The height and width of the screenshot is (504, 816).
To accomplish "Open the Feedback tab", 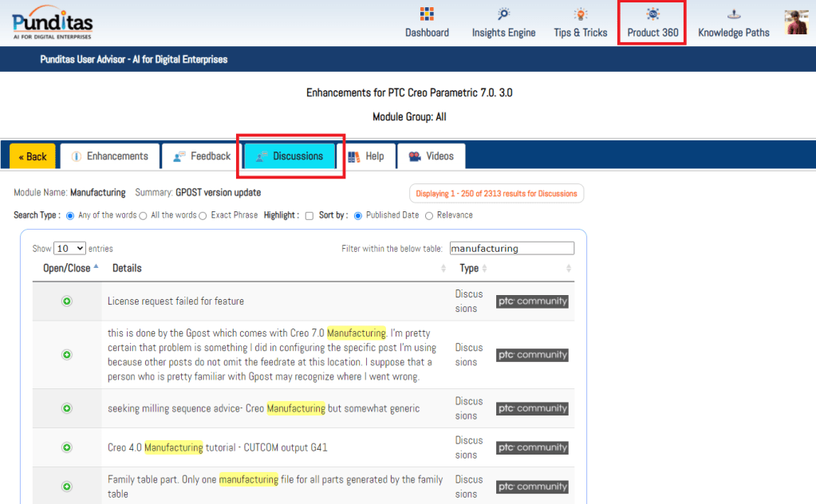I will click(x=202, y=156).
